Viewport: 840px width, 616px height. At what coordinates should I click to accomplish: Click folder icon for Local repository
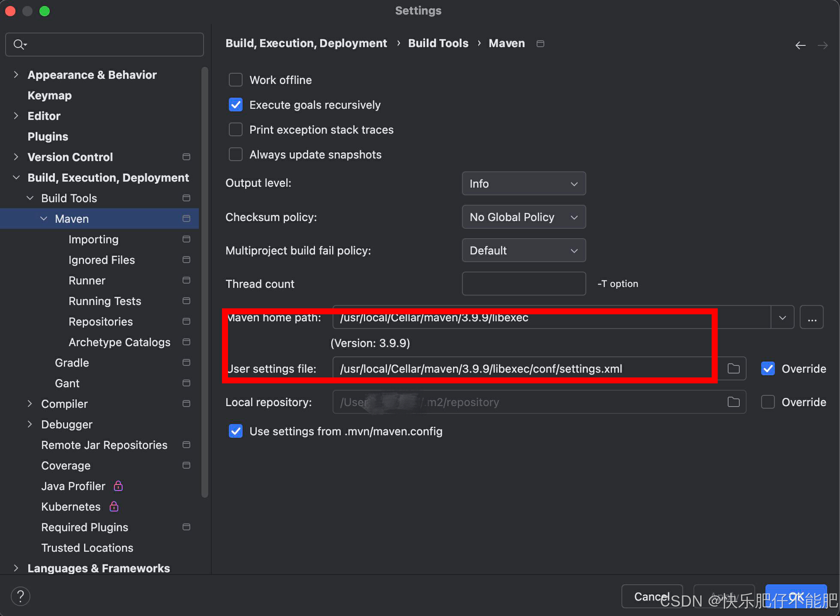733,402
